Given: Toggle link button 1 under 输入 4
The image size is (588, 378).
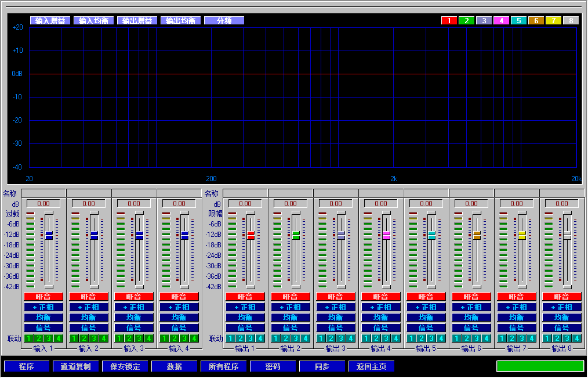Looking at the screenshot, I should (164, 339).
